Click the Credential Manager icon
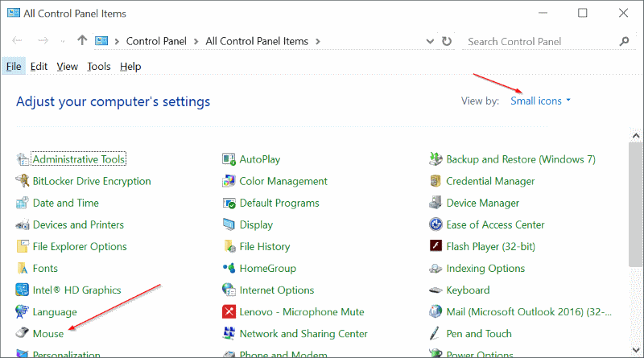Screen dimensions: 644x358 pos(436,181)
